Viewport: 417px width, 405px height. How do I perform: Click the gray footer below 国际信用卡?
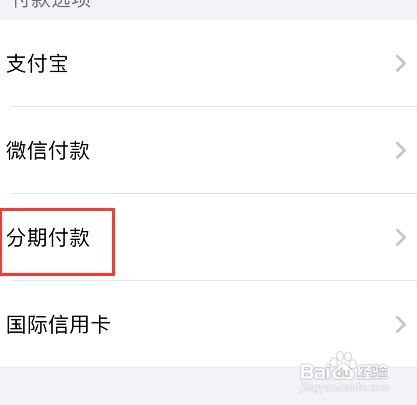tap(208, 387)
